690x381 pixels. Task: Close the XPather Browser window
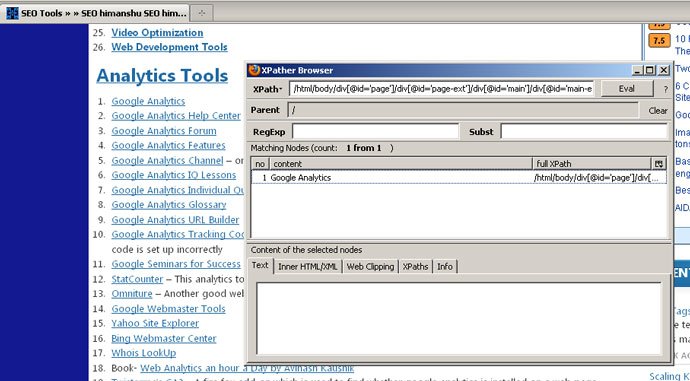pyautogui.click(x=664, y=70)
